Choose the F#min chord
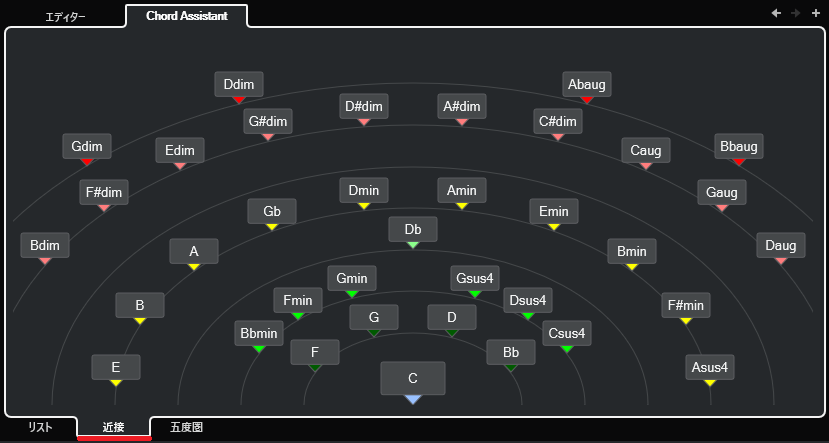Viewport: 829px width, 443px height. (686, 305)
